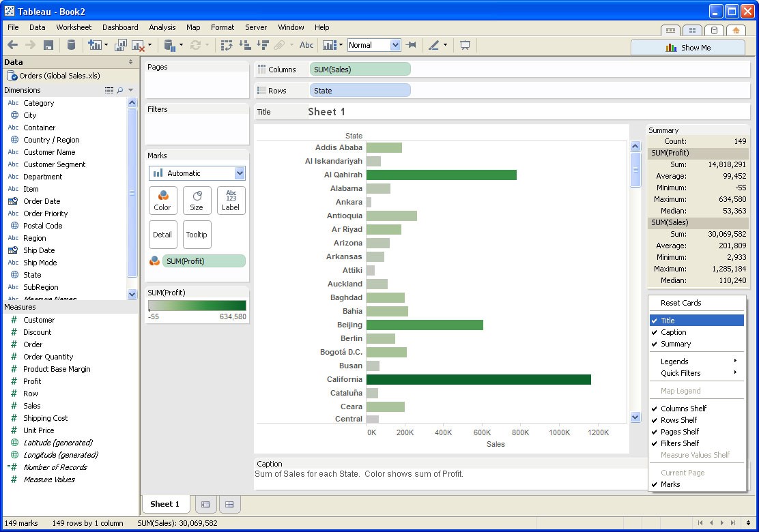Click the Show Me button
This screenshot has width=759, height=532.
pos(688,48)
